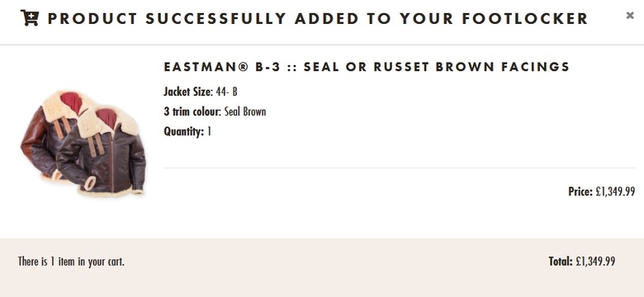Click the 'Price:' label
This screenshot has width=644, height=297.
point(580,191)
